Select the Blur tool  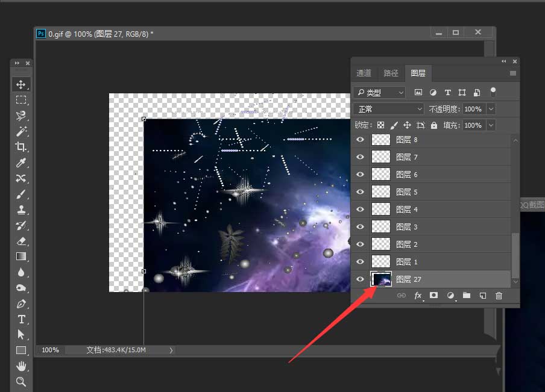coord(21,272)
